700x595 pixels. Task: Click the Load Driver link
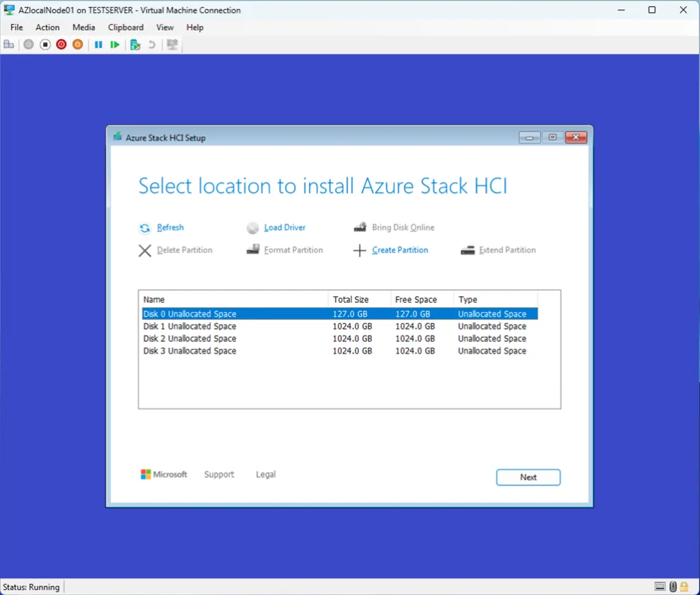pyautogui.click(x=284, y=228)
